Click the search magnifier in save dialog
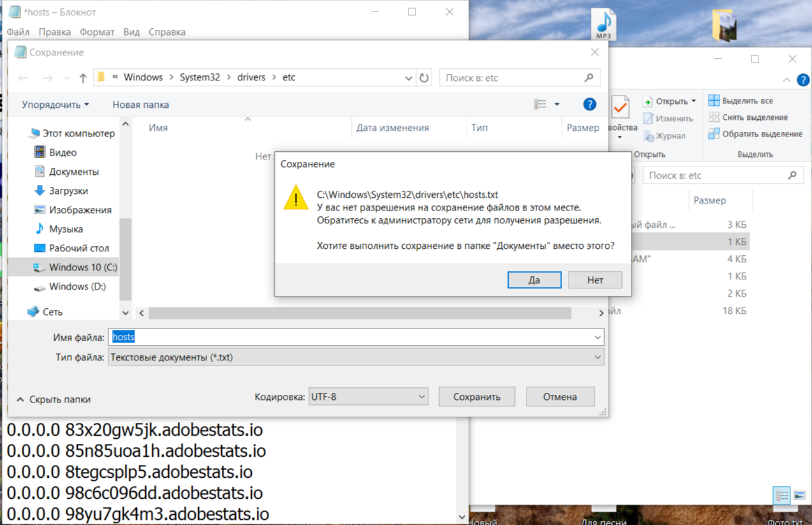This screenshot has height=525, width=812. [588, 78]
